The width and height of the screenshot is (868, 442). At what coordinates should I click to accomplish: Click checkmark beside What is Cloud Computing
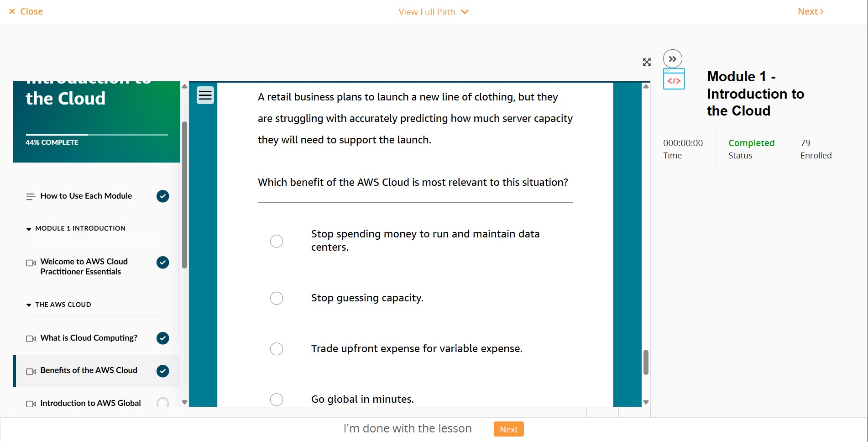pyautogui.click(x=163, y=338)
